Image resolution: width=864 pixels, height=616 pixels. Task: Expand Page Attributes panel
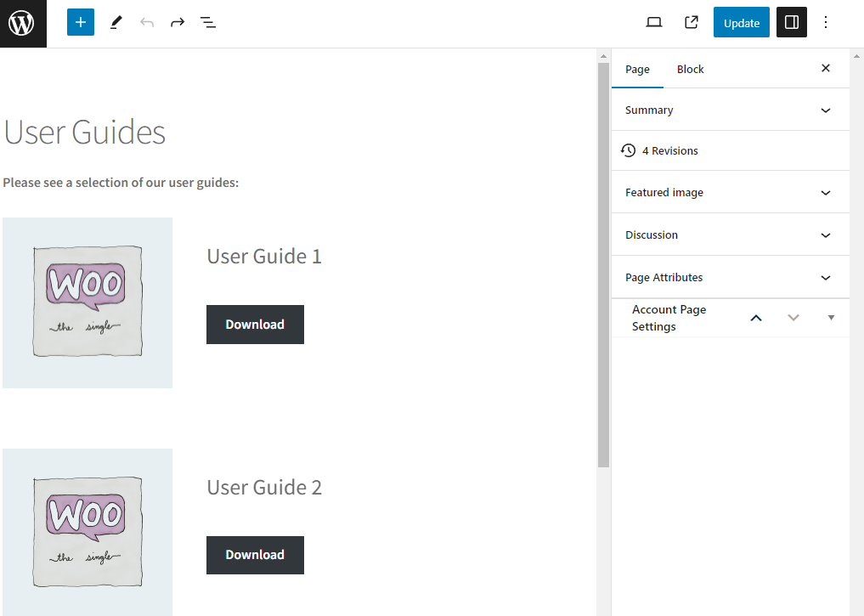point(730,278)
